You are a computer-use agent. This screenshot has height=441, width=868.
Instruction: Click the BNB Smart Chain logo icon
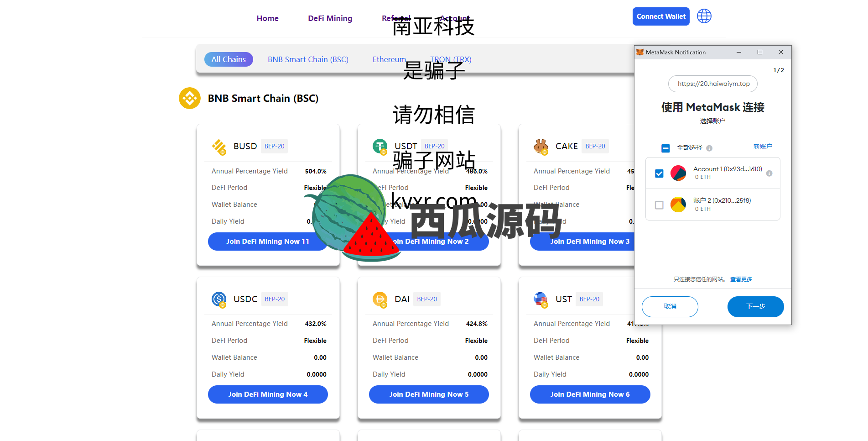[x=190, y=98]
